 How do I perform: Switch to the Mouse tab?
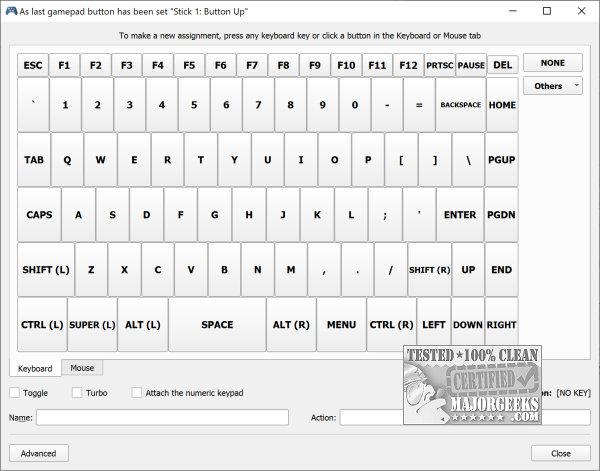coord(82,368)
